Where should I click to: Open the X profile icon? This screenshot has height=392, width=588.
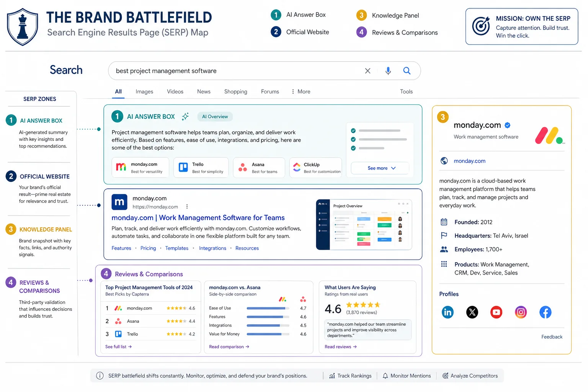tap(472, 312)
